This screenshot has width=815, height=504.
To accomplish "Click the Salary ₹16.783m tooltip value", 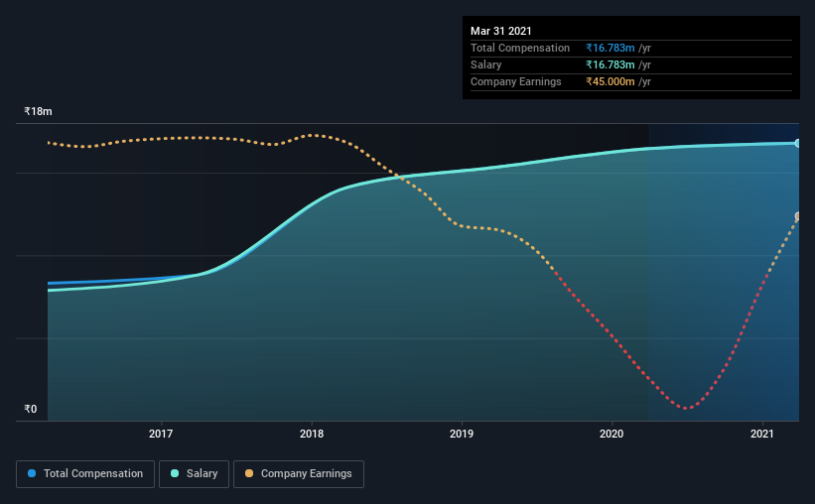I will coord(611,64).
